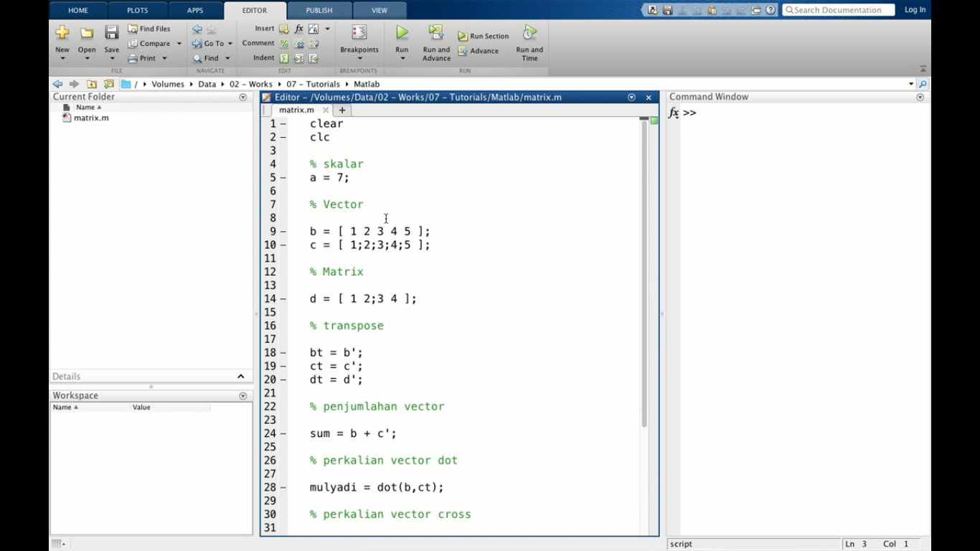980x551 pixels.
Task: Click address bar back arrow
Action: point(57,84)
